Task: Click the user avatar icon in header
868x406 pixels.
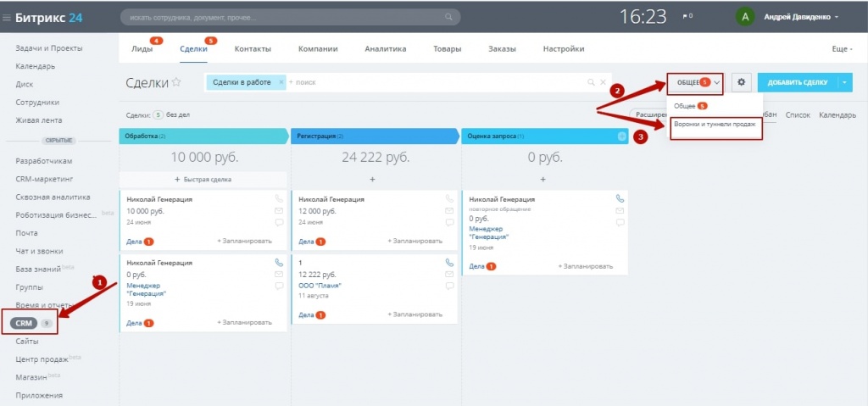Action: click(x=744, y=17)
